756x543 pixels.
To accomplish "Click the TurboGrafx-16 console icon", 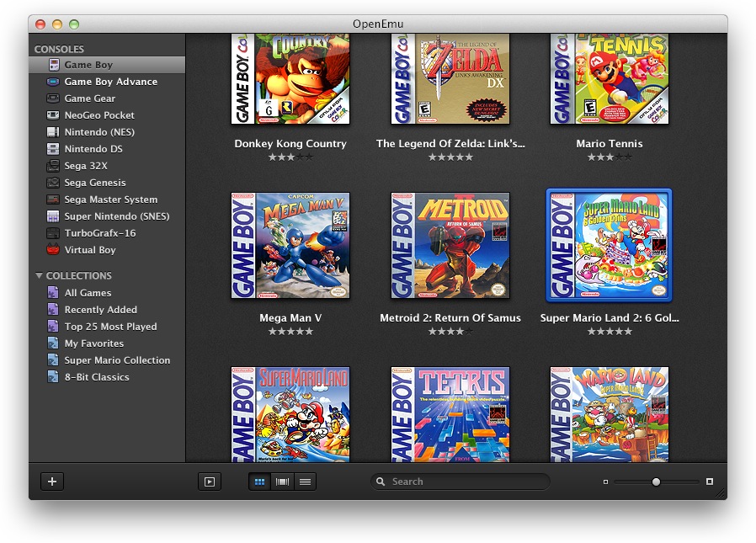I will 52,233.
